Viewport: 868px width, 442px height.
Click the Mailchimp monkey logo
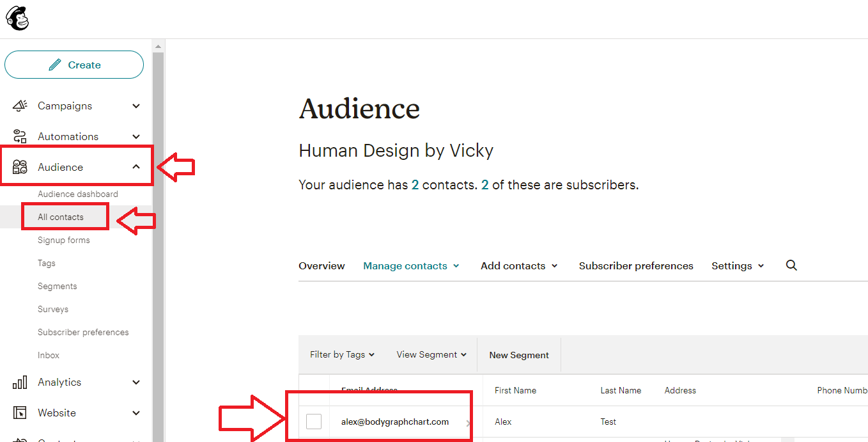(x=17, y=19)
